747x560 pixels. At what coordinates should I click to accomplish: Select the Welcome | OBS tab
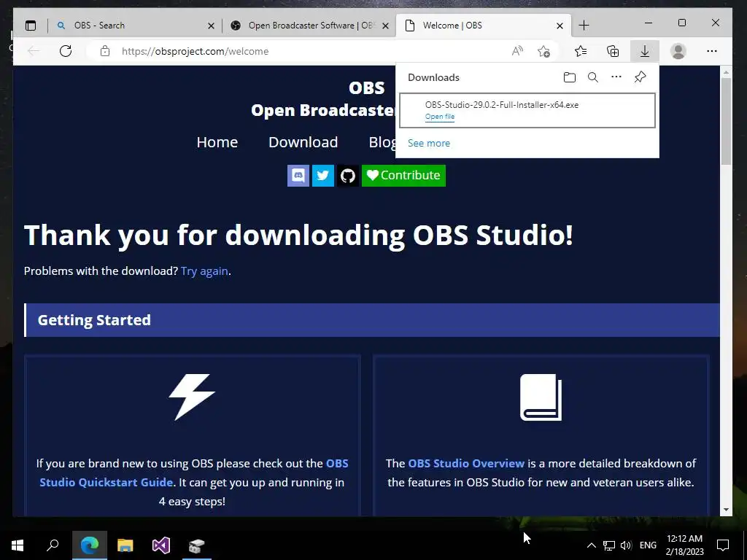click(484, 26)
